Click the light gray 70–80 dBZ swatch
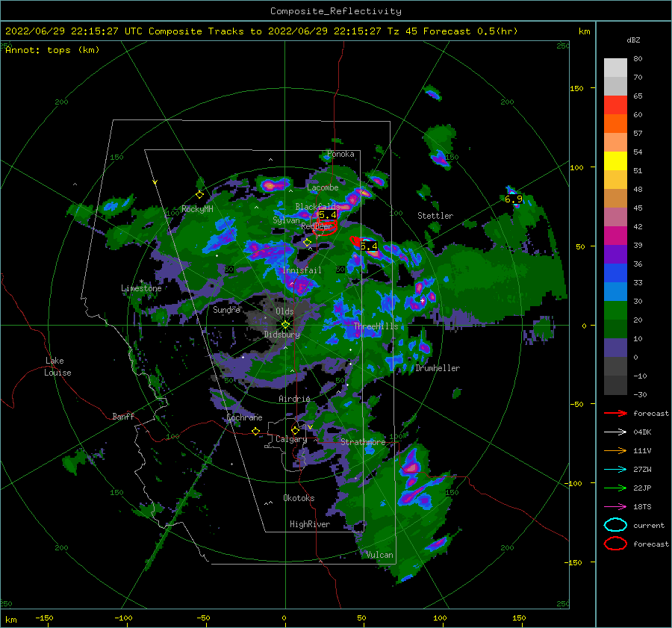Image resolution: width=672 pixels, height=628 pixels. pos(615,68)
